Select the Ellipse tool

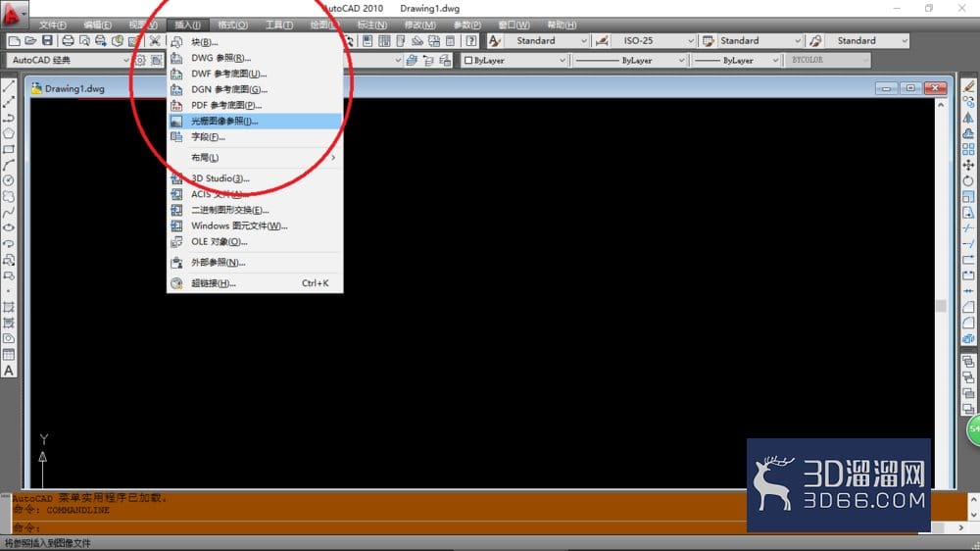point(9,228)
